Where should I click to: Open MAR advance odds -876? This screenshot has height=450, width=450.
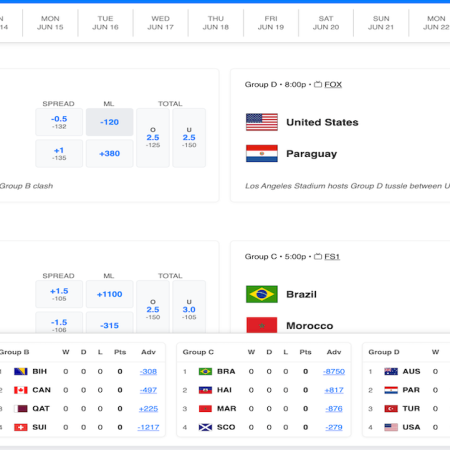pos(334,409)
